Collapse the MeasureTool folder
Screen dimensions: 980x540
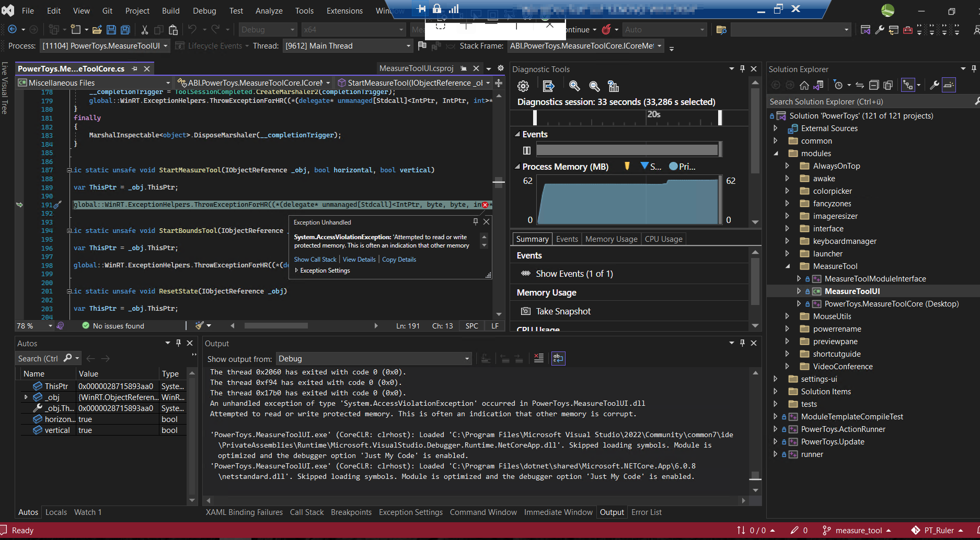pos(788,266)
